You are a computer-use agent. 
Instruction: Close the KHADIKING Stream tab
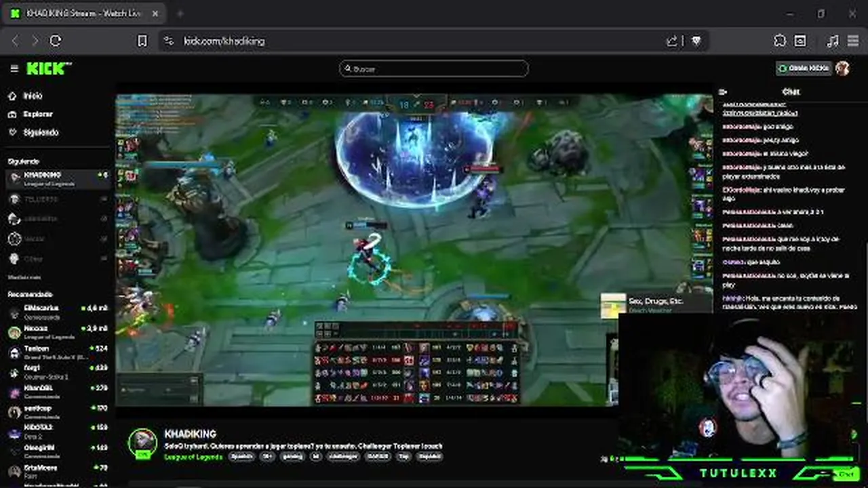[x=155, y=14]
